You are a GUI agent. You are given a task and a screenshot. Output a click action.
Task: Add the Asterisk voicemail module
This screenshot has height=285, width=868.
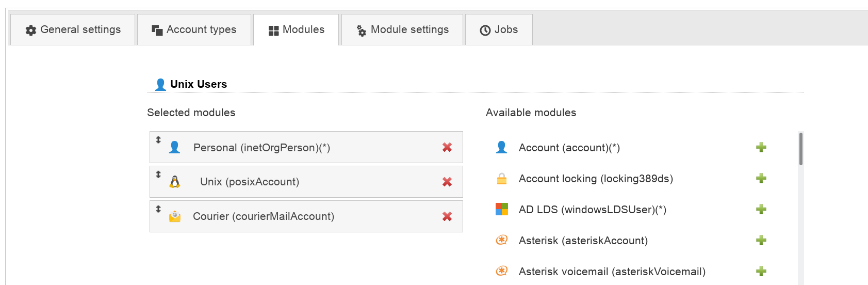tap(761, 272)
